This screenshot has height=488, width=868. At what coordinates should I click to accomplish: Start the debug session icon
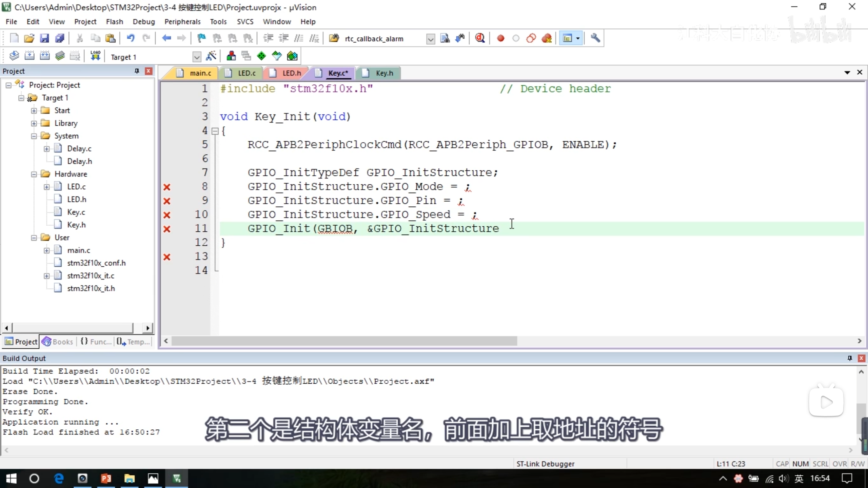(x=479, y=38)
